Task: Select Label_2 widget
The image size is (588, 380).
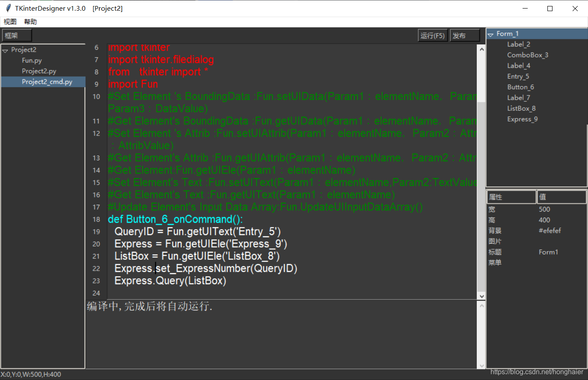Action: [518, 44]
